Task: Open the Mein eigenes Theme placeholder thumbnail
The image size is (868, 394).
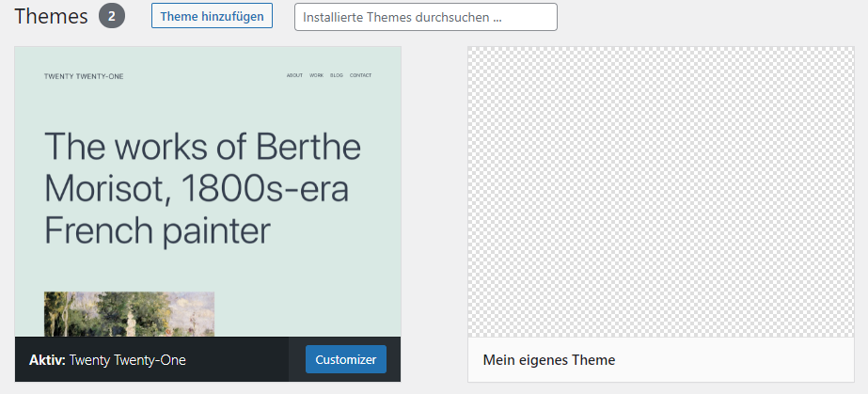Action: coord(661,192)
